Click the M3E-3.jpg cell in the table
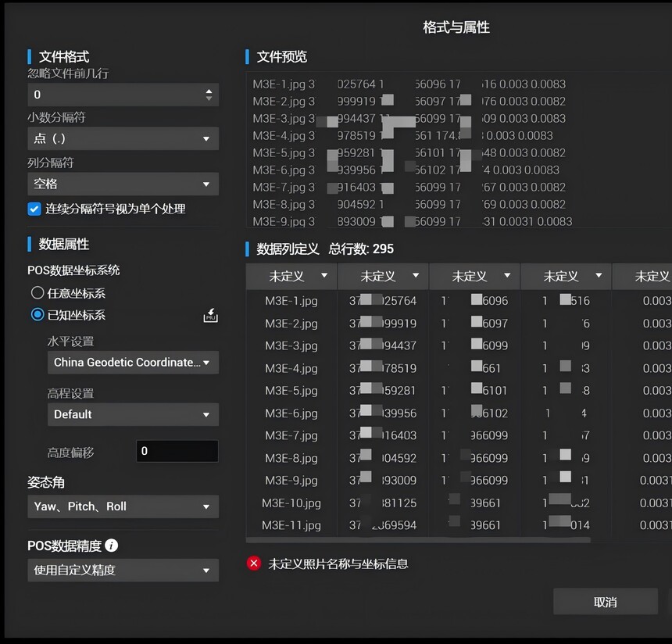The image size is (672, 644). point(291,345)
